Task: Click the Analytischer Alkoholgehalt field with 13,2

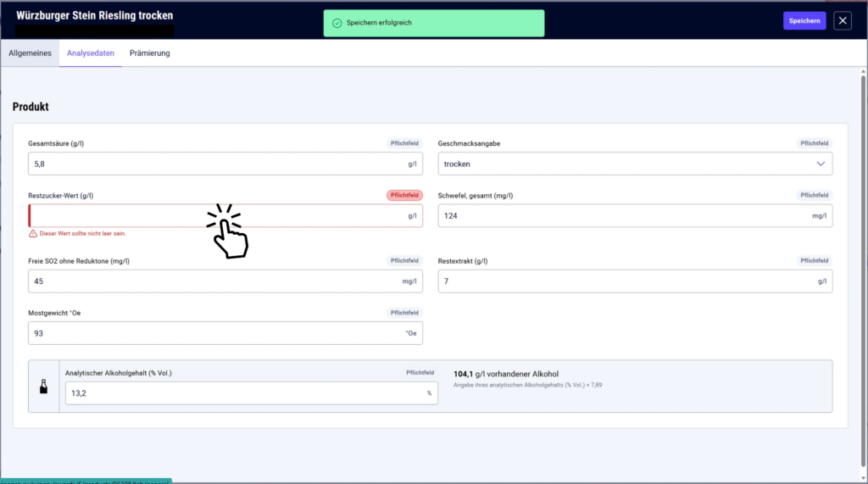Action: 251,393
